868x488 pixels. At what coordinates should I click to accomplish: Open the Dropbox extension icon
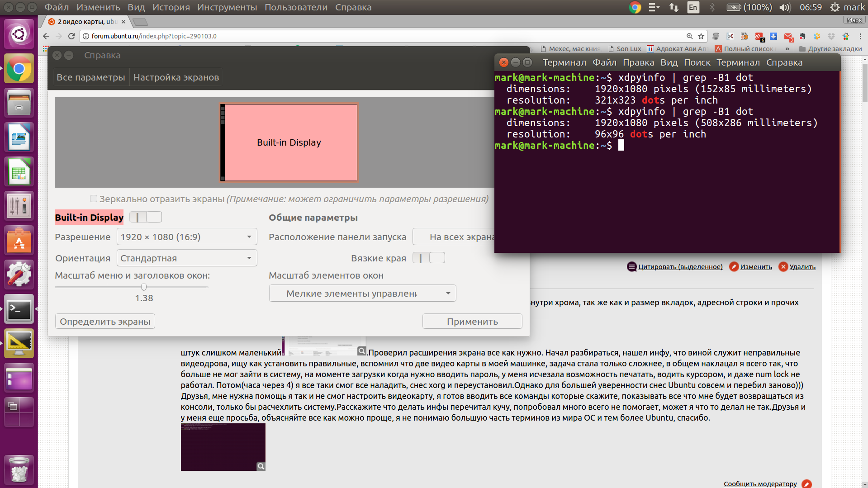point(831,36)
